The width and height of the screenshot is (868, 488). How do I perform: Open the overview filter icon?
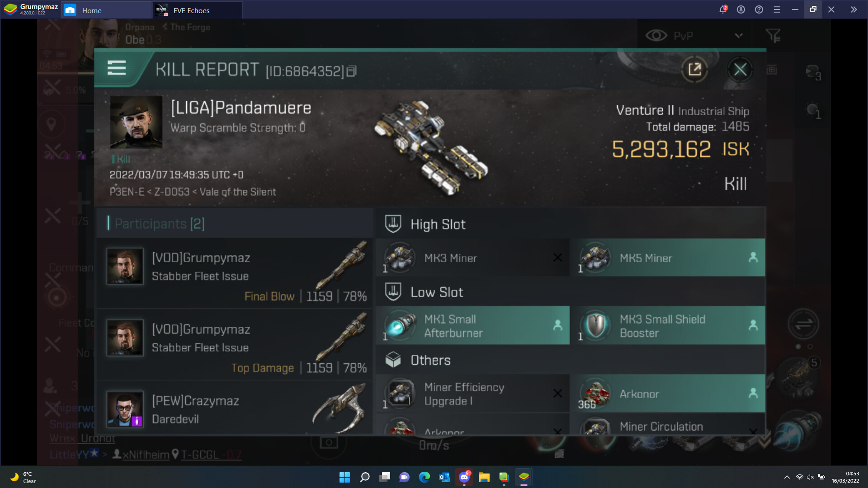[773, 36]
